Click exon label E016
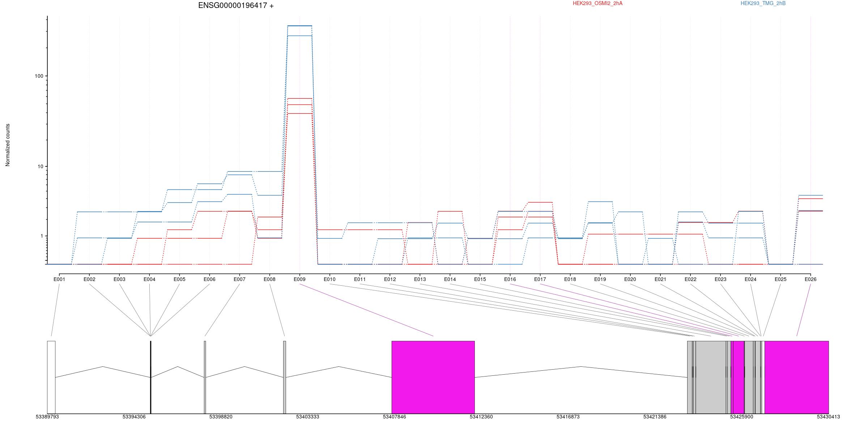The height and width of the screenshot is (434, 868). (x=510, y=279)
